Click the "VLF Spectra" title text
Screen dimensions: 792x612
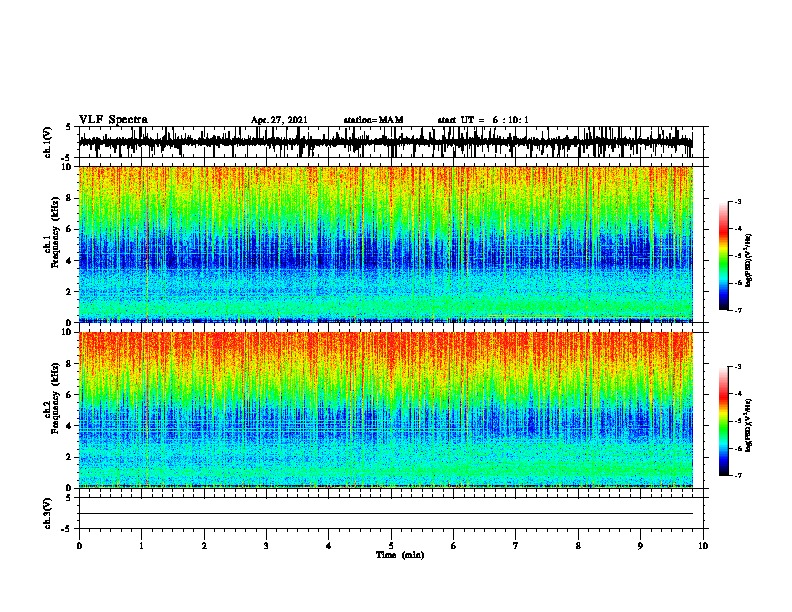point(113,120)
